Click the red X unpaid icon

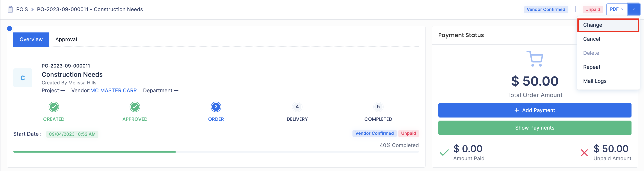coord(584,153)
